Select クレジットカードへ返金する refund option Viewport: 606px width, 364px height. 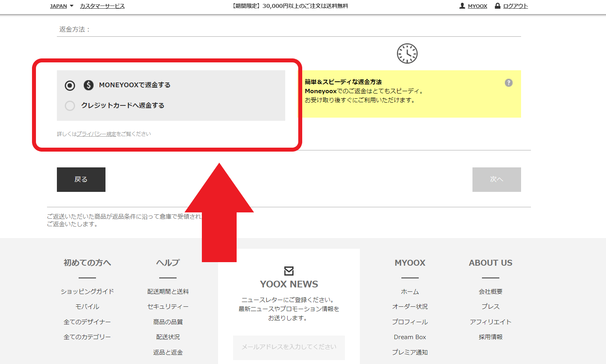(70, 106)
